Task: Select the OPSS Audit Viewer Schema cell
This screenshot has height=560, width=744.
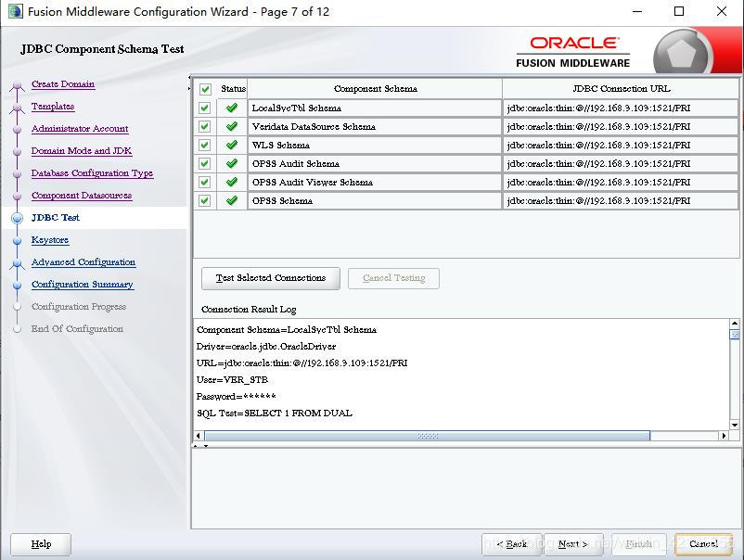Action: (x=375, y=182)
